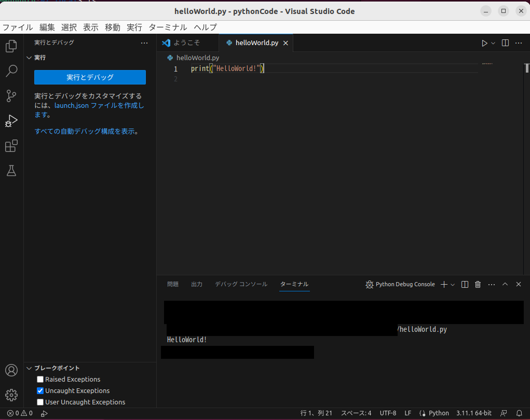Viewport: 530px width, 420px height.
Task: Switch to the ようこそ tab
Action: (188, 43)
